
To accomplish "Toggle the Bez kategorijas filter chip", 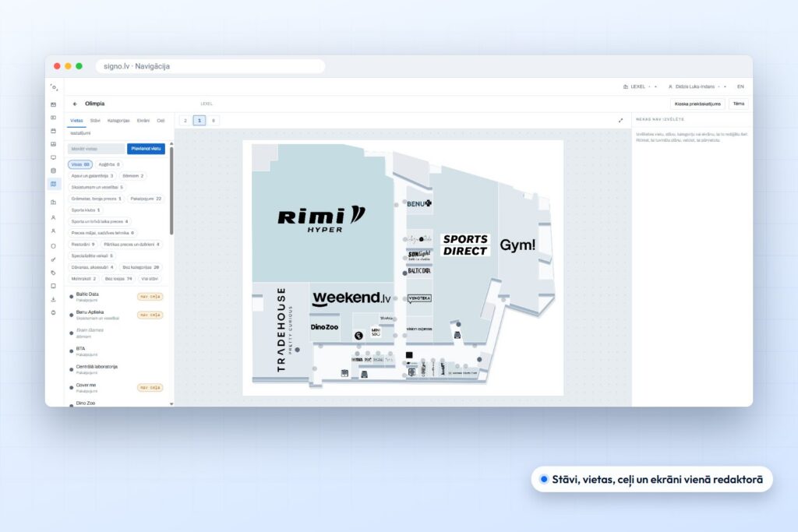I will pyautogui.click(x=140, y=267).
